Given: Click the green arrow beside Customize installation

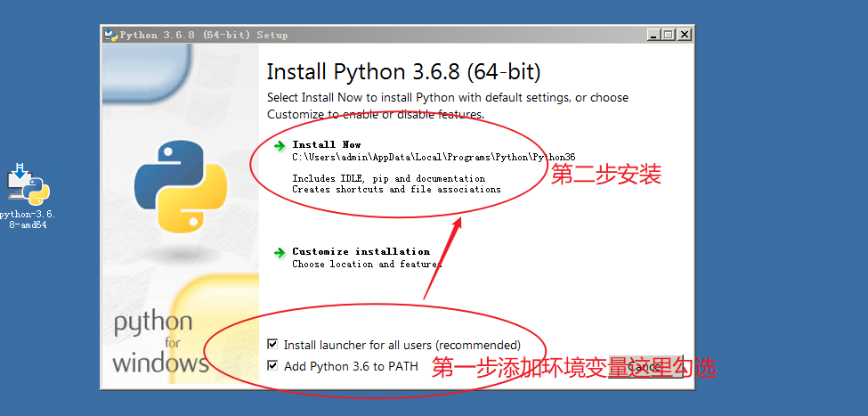Looking at the screenshot, I should coord(280,253).
